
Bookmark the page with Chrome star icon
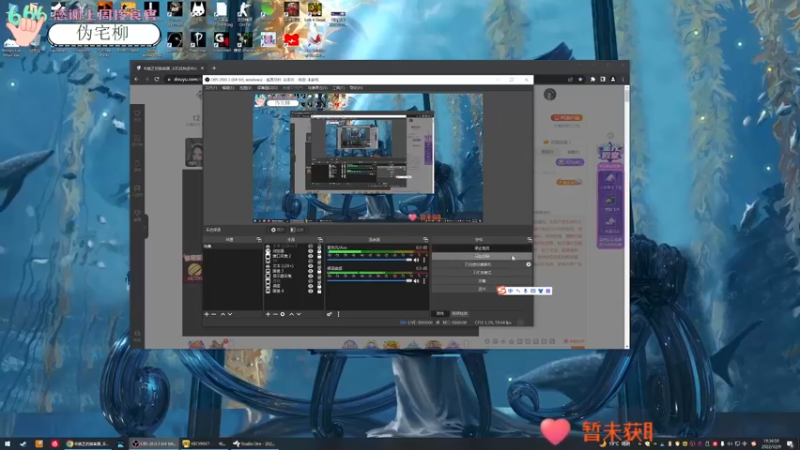pos(580,79)
